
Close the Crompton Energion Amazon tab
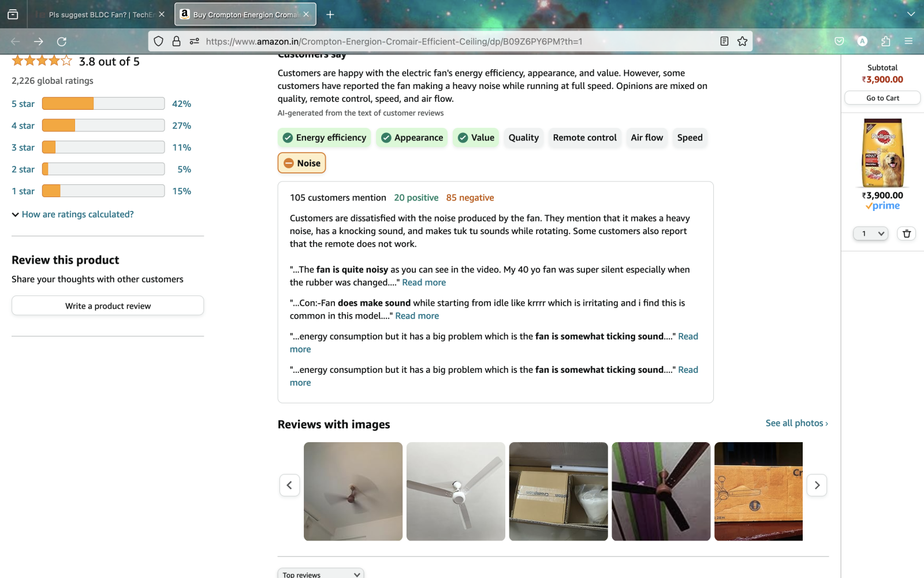[x=306, y=14]
